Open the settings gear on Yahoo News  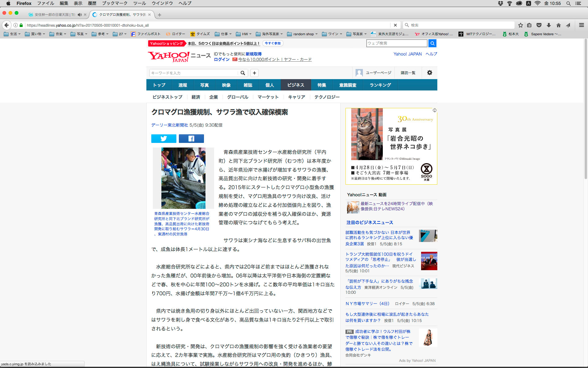[x=429, y=73]
